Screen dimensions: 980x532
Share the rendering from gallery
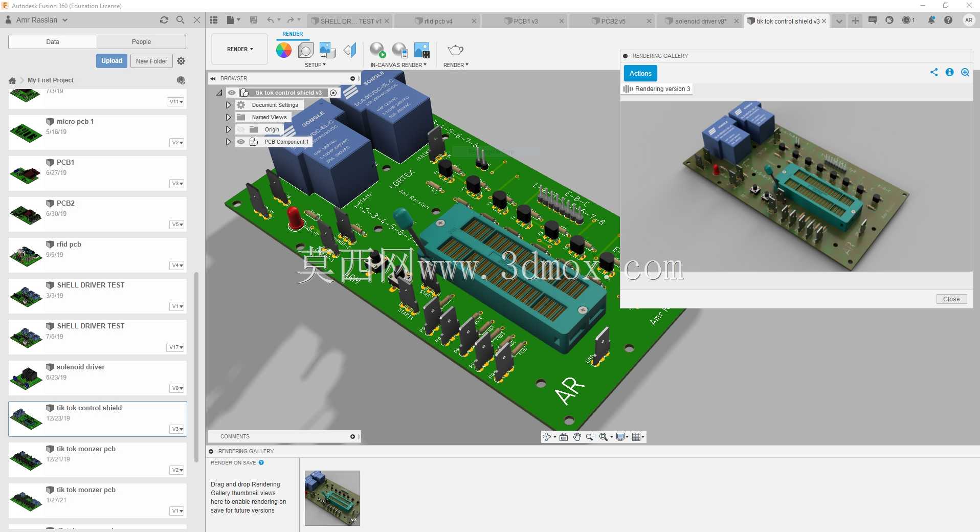pyautogui.click(x=934, y=72)
